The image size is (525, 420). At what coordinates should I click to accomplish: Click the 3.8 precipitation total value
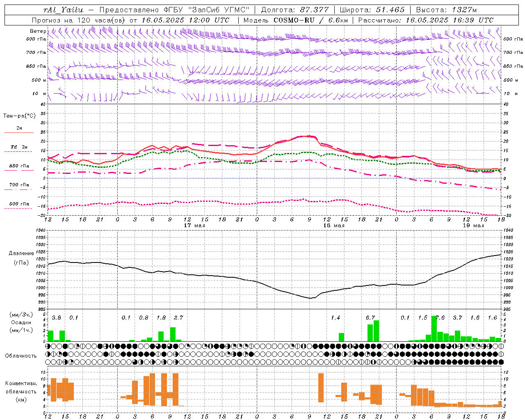(x=57, y=318)
